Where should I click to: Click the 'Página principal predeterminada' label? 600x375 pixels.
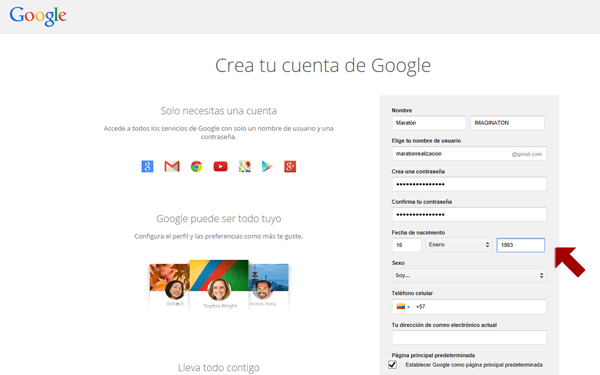[x=433, y=355]
